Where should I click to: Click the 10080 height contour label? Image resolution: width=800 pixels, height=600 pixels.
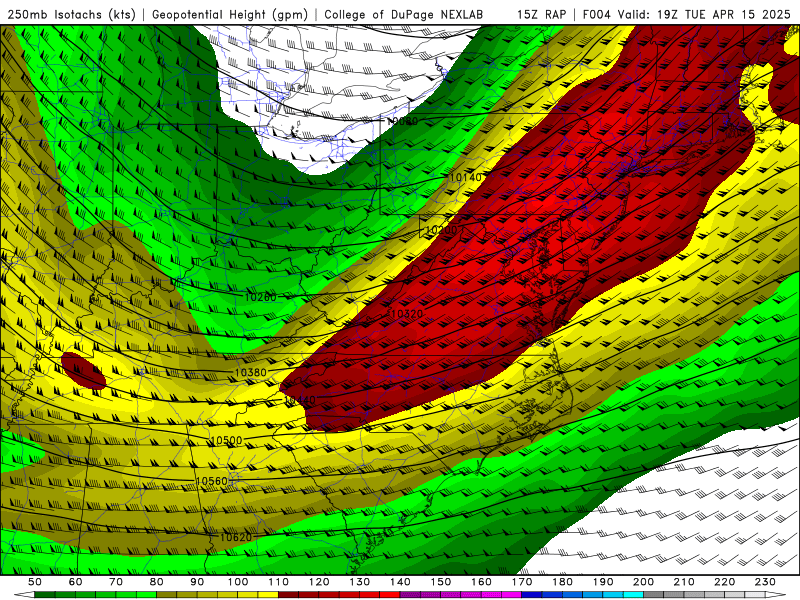pos(402,121)
